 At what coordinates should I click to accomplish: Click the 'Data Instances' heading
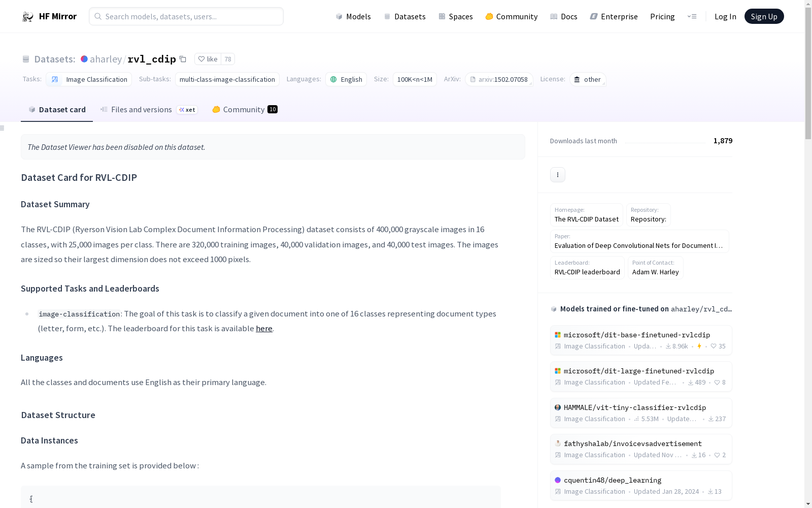[49, 440]
